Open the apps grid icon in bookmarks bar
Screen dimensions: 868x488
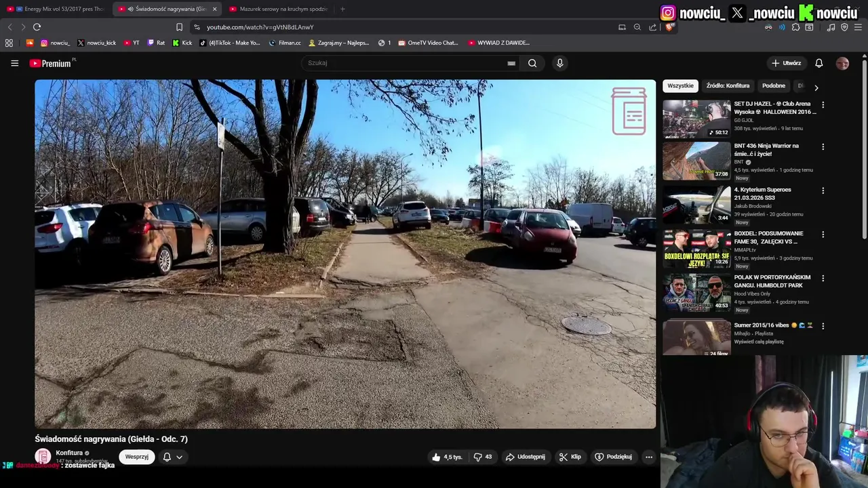click(9, 43)
